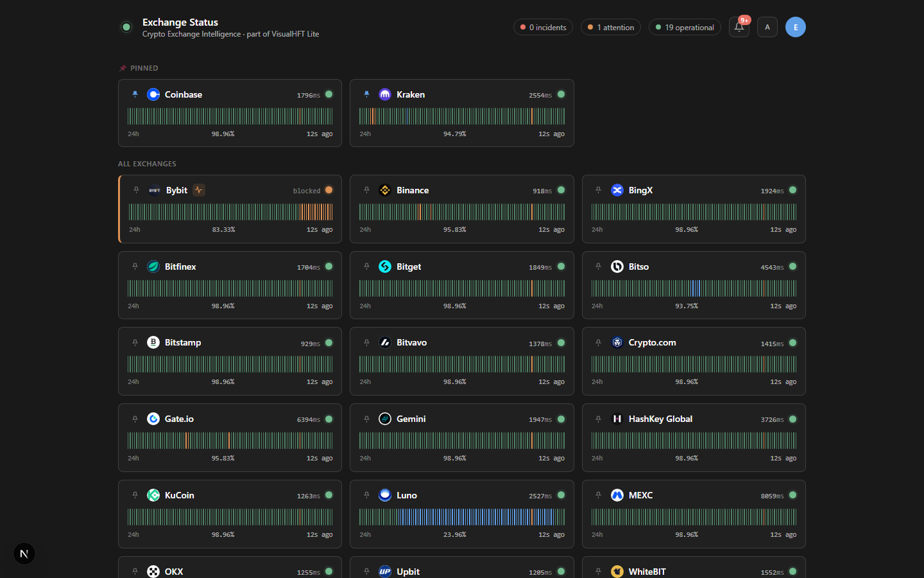Image resolution: width=924 pixels, height=578 pixels.
Task: Pin the MEXC exchange
Action: pos(598,495)
